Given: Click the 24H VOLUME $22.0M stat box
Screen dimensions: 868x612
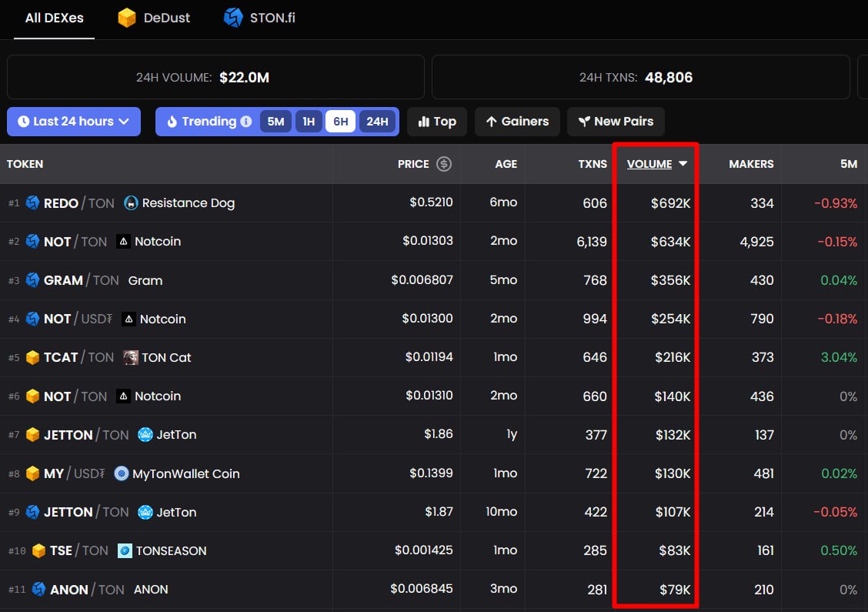Looking at the screenshot, I should click(x=215, y=77).
